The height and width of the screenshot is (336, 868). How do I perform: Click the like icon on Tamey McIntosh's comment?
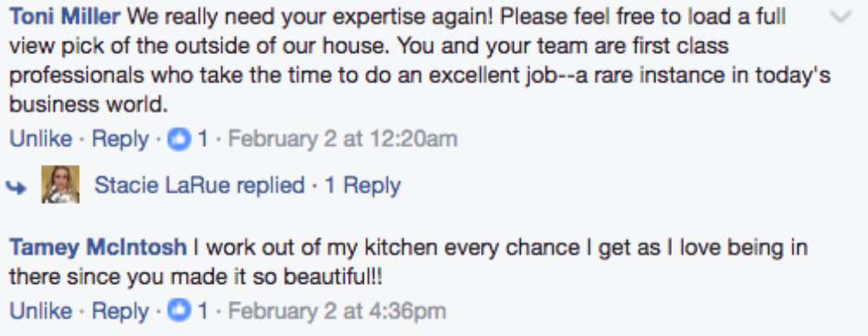(180, 311)
